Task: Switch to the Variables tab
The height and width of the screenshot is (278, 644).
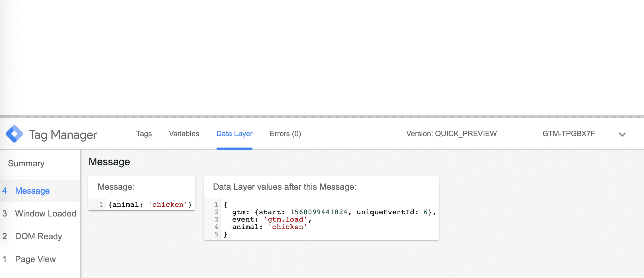Action: 184,134
